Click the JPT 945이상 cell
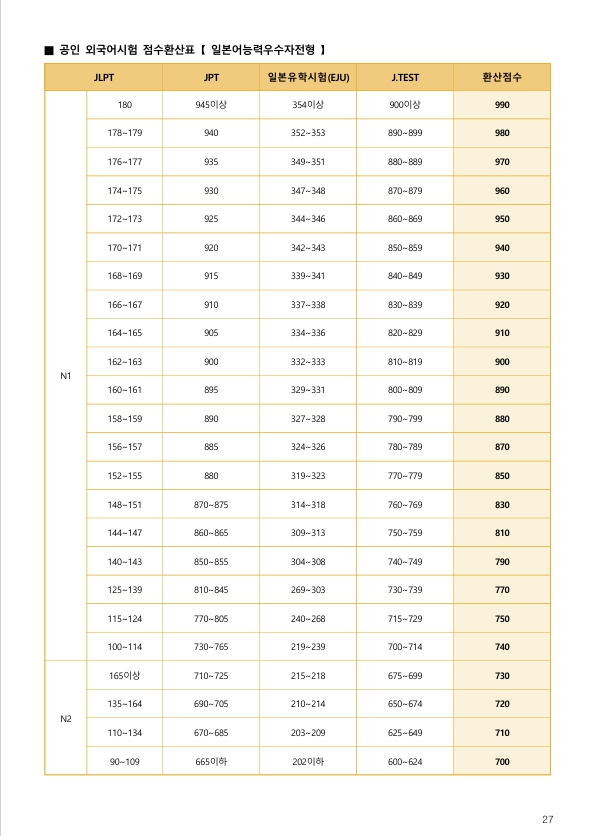Viewport: 595px width, 836px height. [211, 105]
